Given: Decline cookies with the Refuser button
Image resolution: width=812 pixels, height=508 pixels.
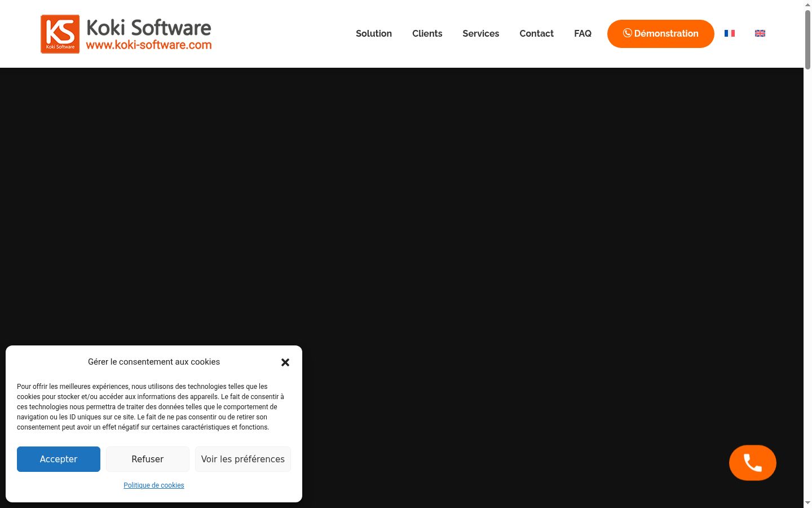Looking at the screenshot, I should (x=148, y=459).
